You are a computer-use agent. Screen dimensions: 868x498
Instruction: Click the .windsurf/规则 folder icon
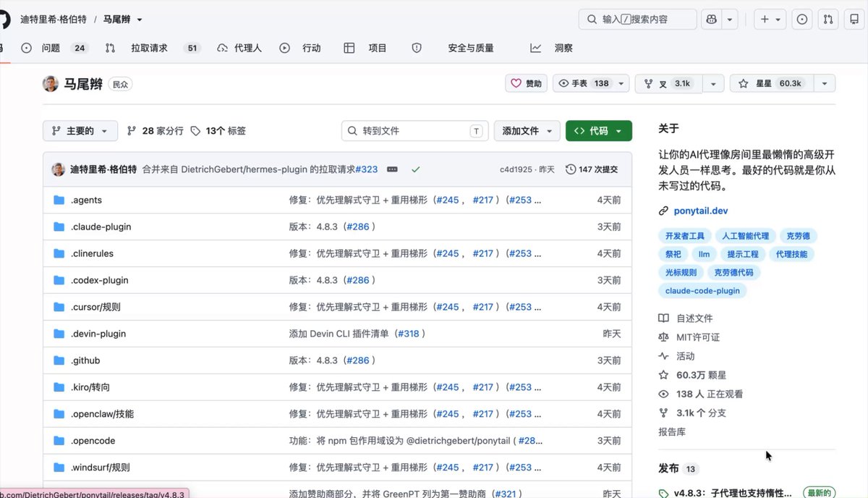(x=59, y=468)
